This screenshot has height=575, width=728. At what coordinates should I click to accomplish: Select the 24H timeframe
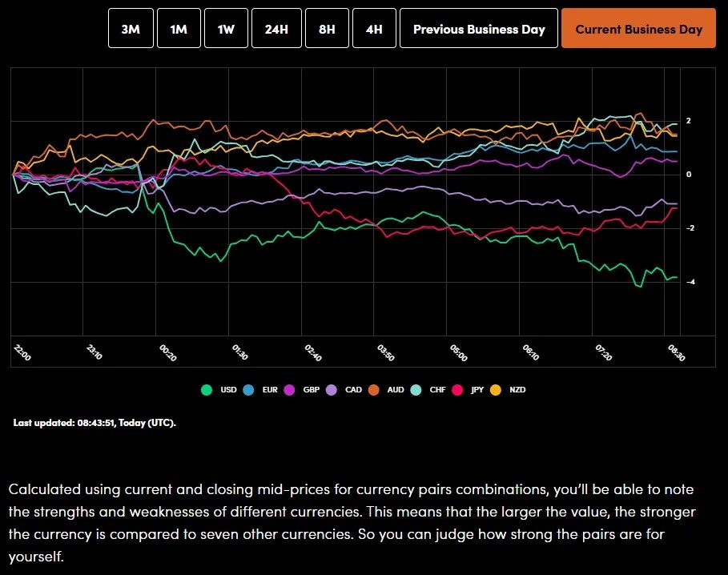coord(276,28)
